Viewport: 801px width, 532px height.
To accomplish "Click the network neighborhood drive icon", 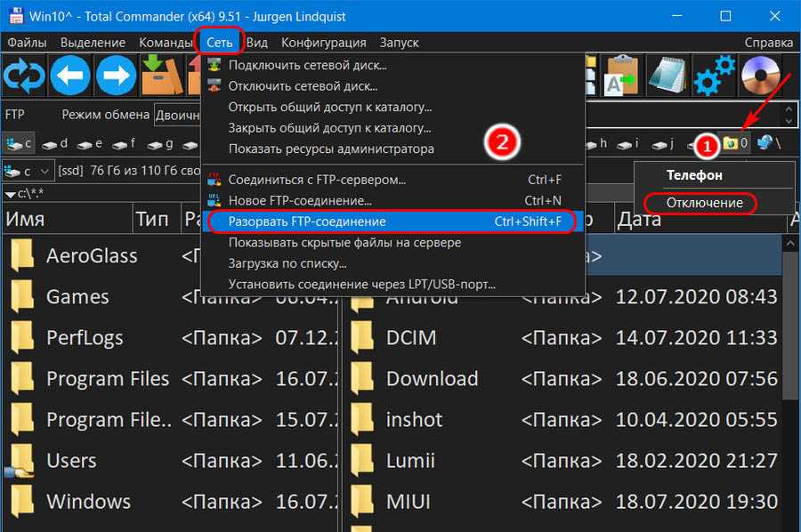I will point(767,143).
